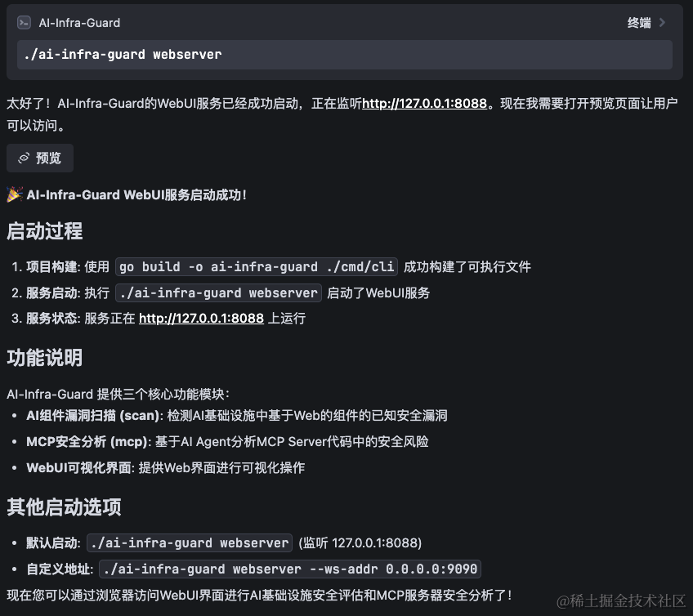The height and width of the screenshot is (616, 693).
Task: Open the http://127.0.0.1:8088 link in 服务状态 line
Action: (201, 318)
